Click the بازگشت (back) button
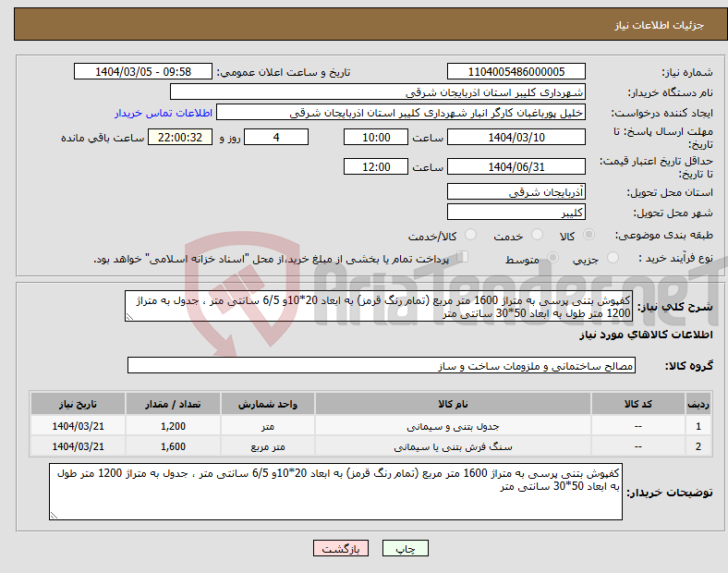Image resolution: width=728 pixels, height=573 pixels. click(x=340, y=548)
